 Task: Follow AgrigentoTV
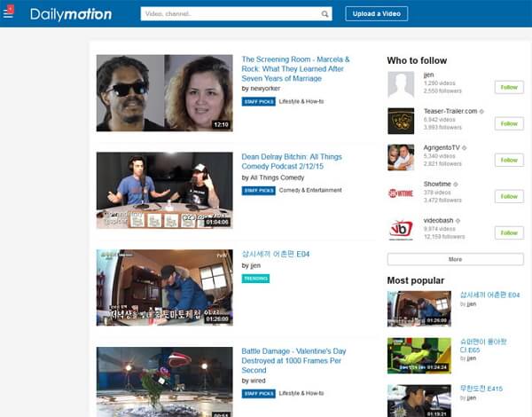pos(509,160)
